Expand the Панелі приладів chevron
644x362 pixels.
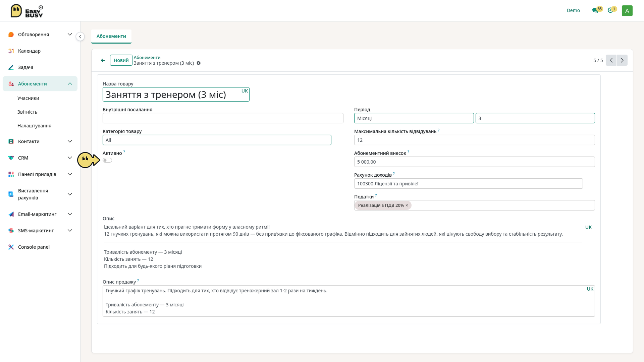[x=70, y=174]
